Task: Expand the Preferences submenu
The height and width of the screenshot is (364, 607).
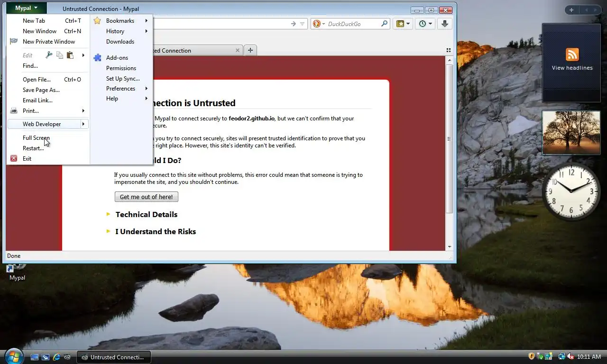Action: [121, 89]
